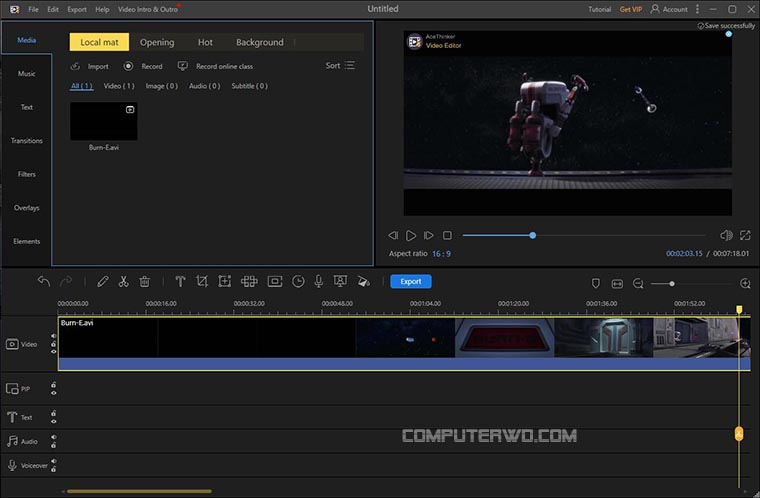Hide the Text track with the eye icon
Screen dimensions: 760x498
[54, 421]
